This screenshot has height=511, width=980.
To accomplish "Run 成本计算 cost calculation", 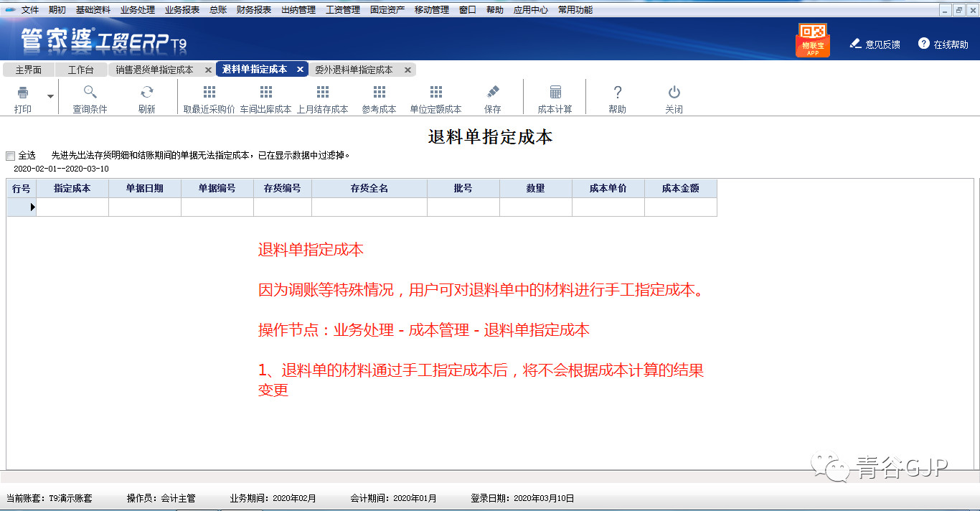I will coord(555,97).
